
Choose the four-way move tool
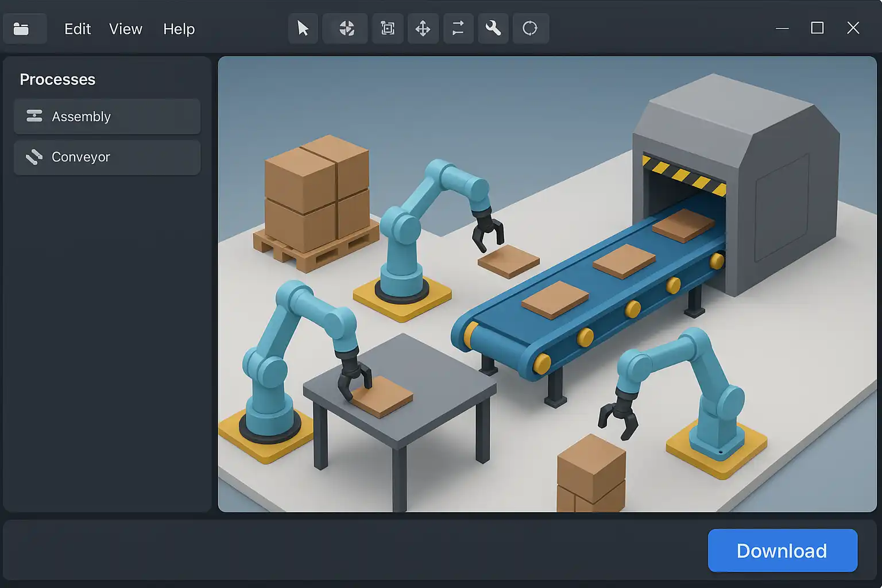(423, 28)
